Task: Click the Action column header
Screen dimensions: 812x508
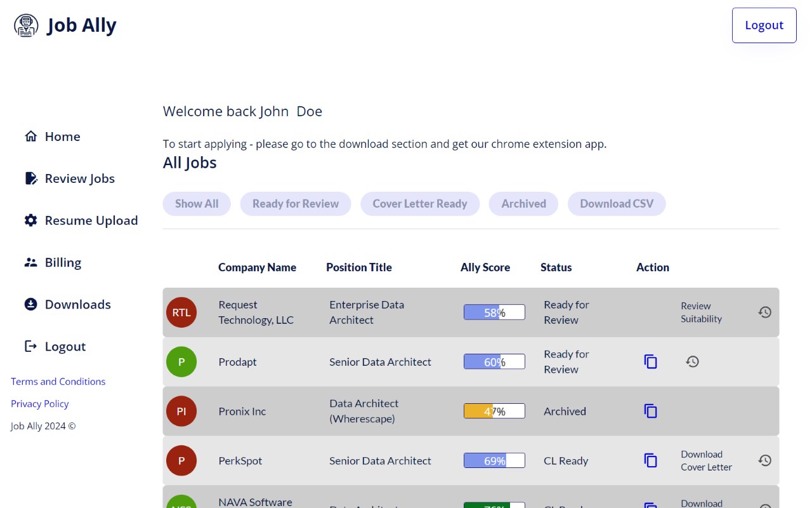Action: tap(653, 267)
